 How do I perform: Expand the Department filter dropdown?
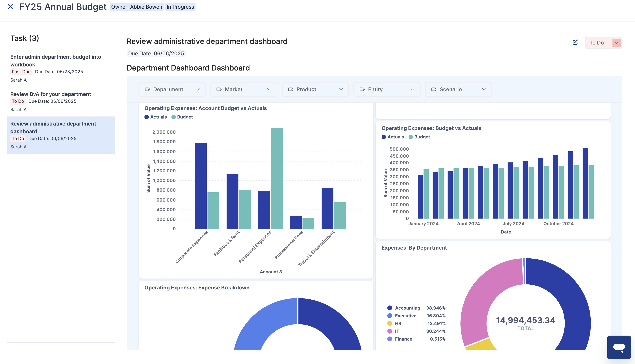tap(198, 90)
